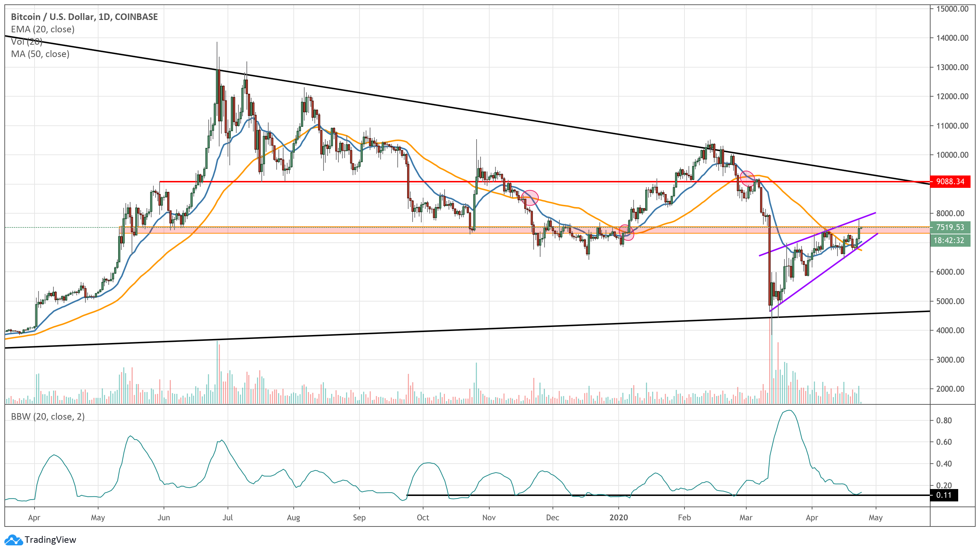Click the TradingView wordmark
Viewport: 980px width, 553px height.
pyautogui.click(x=50, y=540)
